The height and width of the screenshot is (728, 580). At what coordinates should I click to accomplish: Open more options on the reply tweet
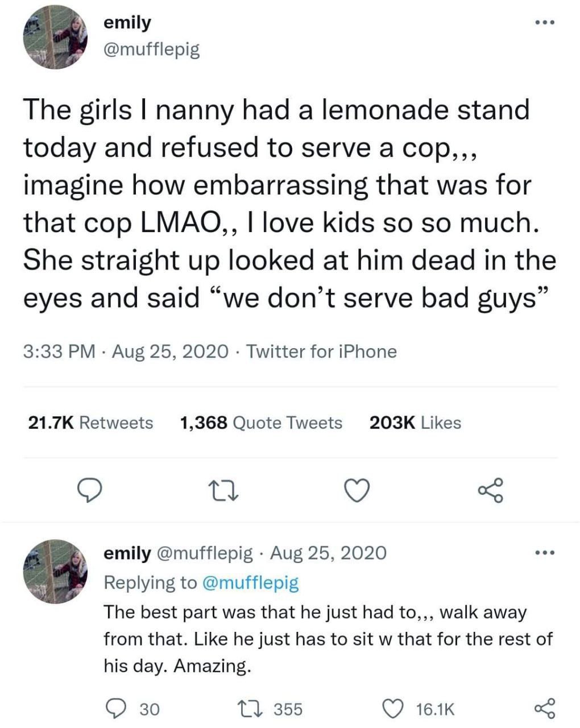coord(544,552)
